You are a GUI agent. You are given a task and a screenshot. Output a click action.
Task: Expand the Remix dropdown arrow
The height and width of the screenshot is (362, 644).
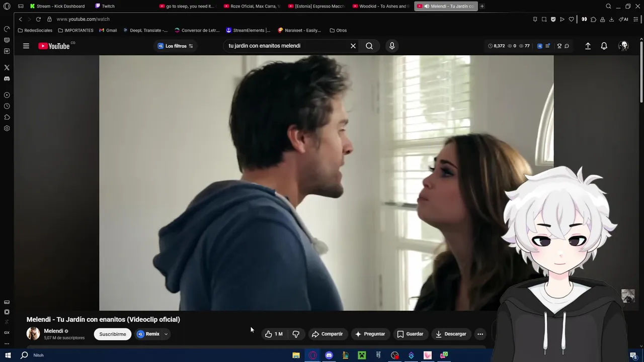click(166, 334)
